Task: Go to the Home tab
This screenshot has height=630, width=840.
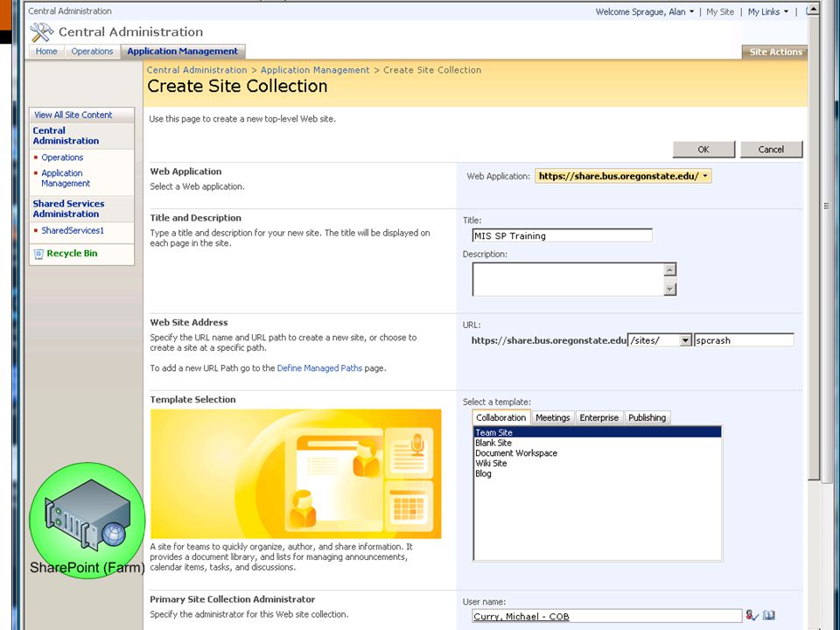Action: coord(46,52)
